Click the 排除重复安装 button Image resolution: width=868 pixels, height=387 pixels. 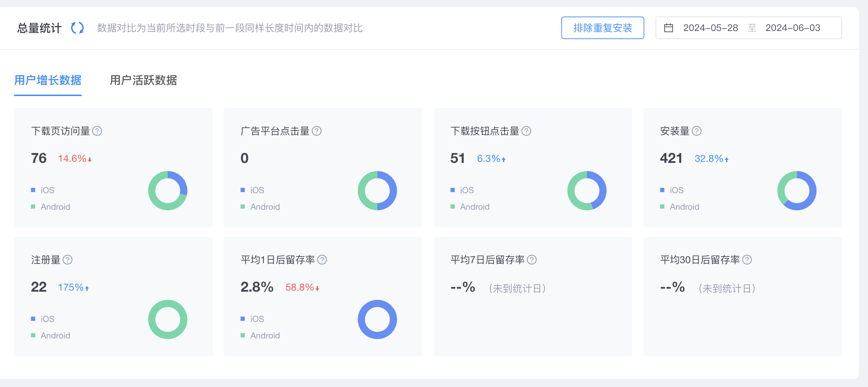pyautogui.click(x=602, y=28)
